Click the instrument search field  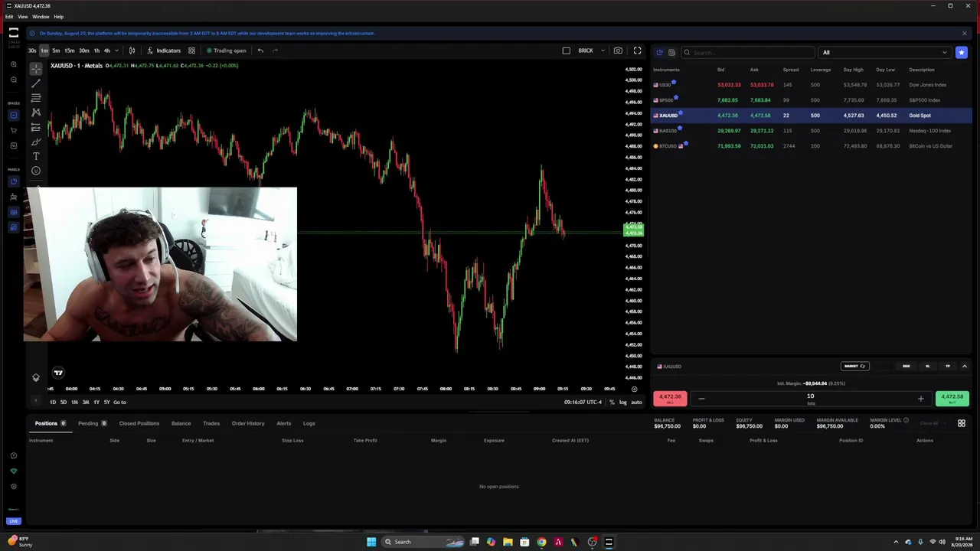click(x=746, y=52)
